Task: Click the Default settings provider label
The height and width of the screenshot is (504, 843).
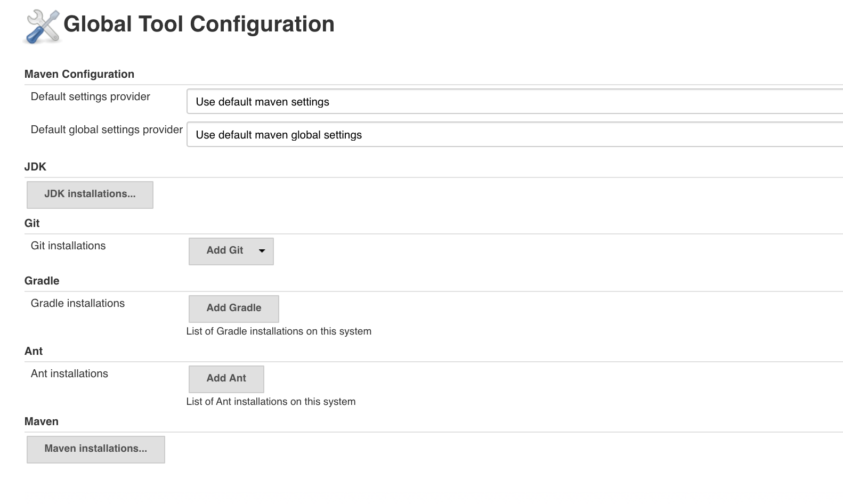Action: (x=91, y=96)
